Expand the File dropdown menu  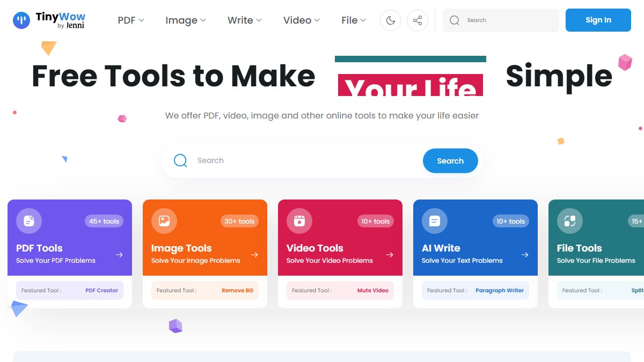pyautogui.click(x=354, y=20)
